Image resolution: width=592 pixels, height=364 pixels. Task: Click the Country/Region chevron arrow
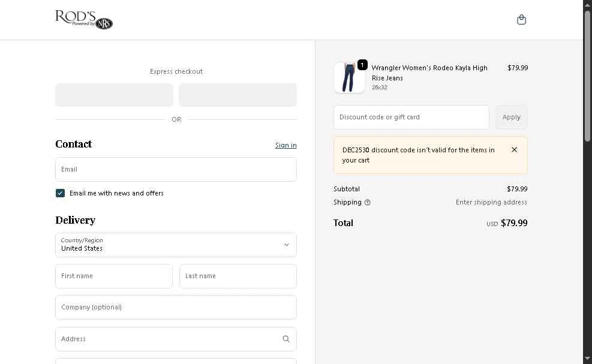pyautogui.click(x=287, y=245)
